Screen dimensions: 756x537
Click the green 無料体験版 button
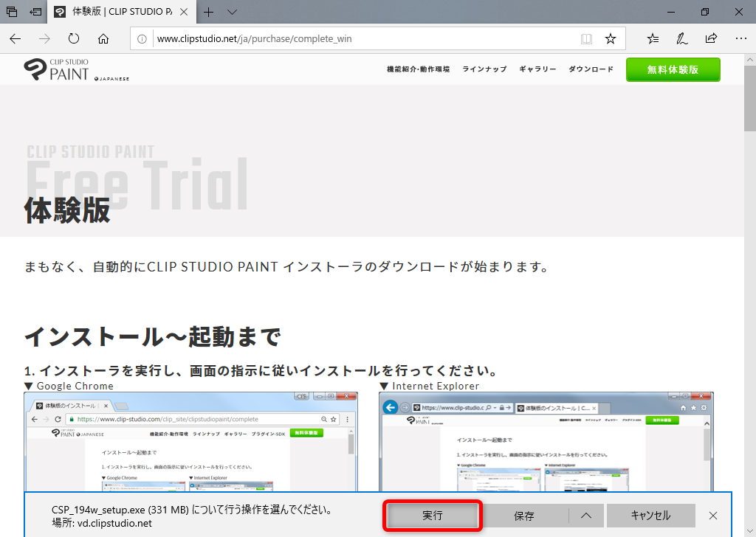[x=673, y=69]
